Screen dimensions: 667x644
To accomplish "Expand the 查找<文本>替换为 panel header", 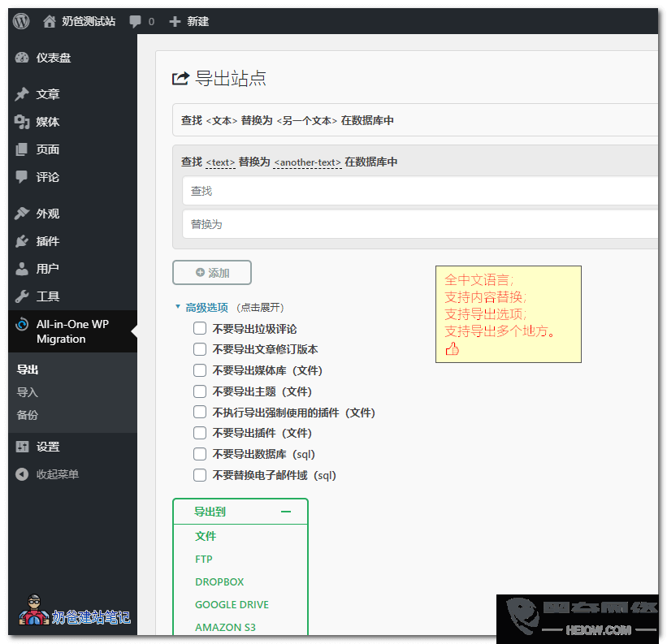I will 415,120.
